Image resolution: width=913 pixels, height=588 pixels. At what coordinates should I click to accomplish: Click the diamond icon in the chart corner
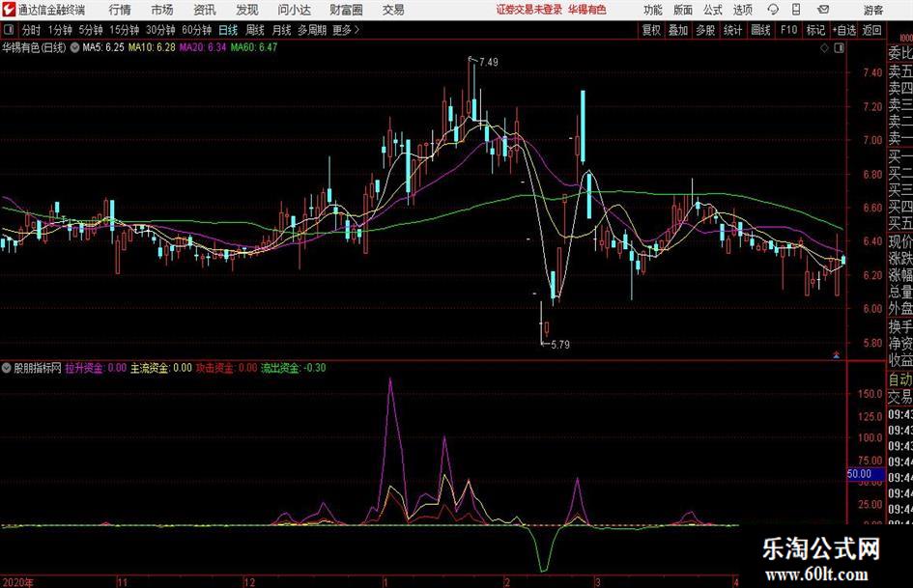pos(824,48)
